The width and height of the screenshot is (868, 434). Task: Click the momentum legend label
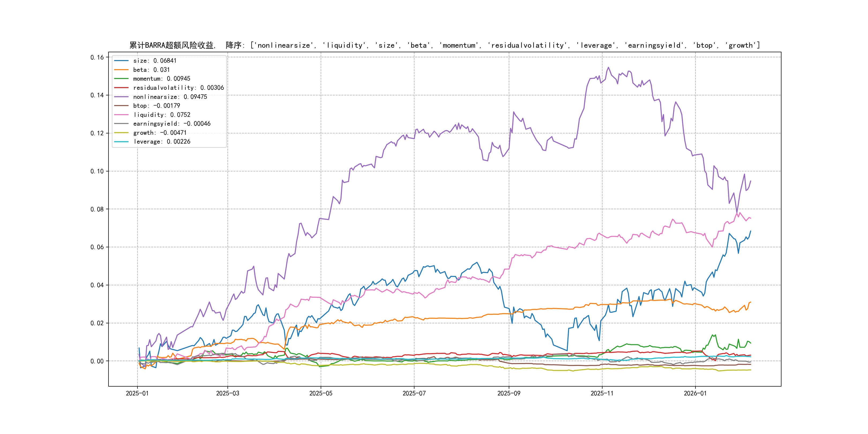pyautogui.click(x=161, y=78)
